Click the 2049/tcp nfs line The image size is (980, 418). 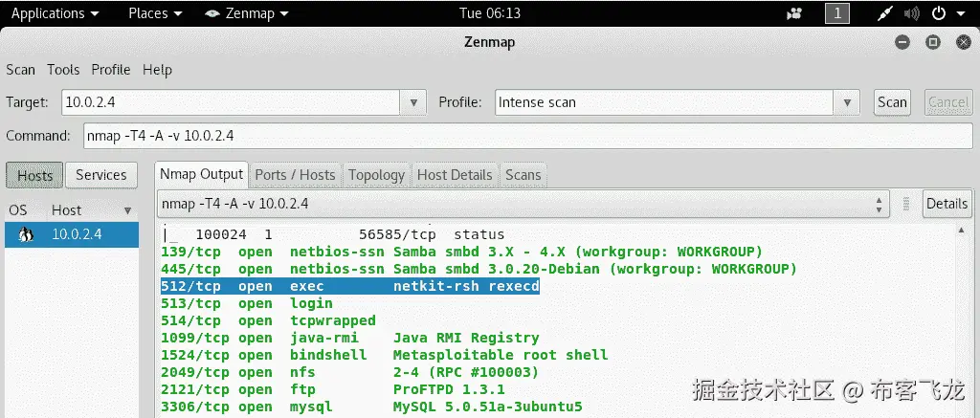tap(349, 372)
